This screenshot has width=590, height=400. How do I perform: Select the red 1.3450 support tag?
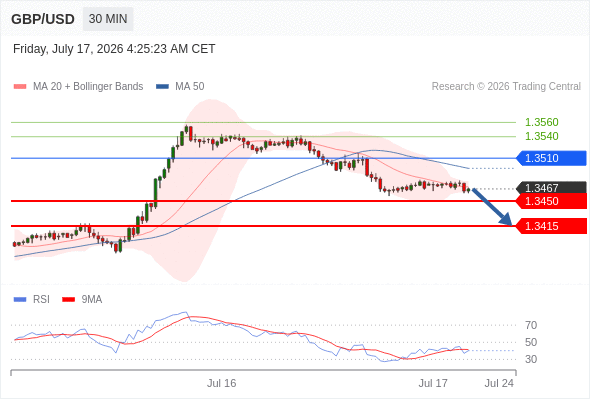[x=551, y=201]
